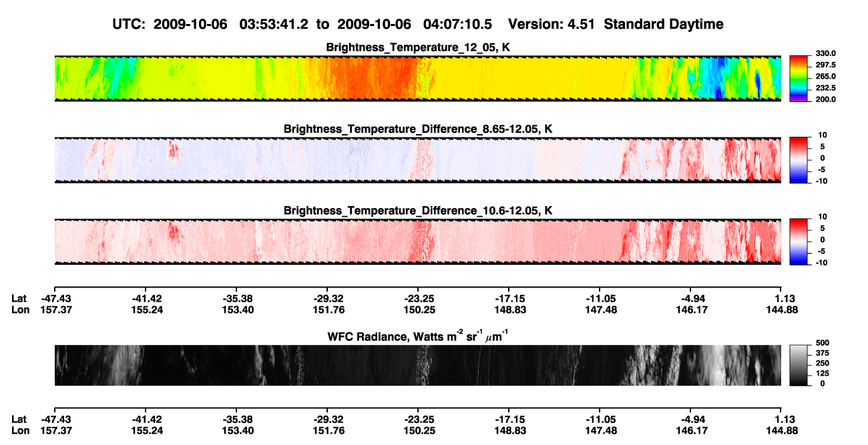Open the grayscale WFC Radiance image strip

pyautogui.click(x=418, y=365)
